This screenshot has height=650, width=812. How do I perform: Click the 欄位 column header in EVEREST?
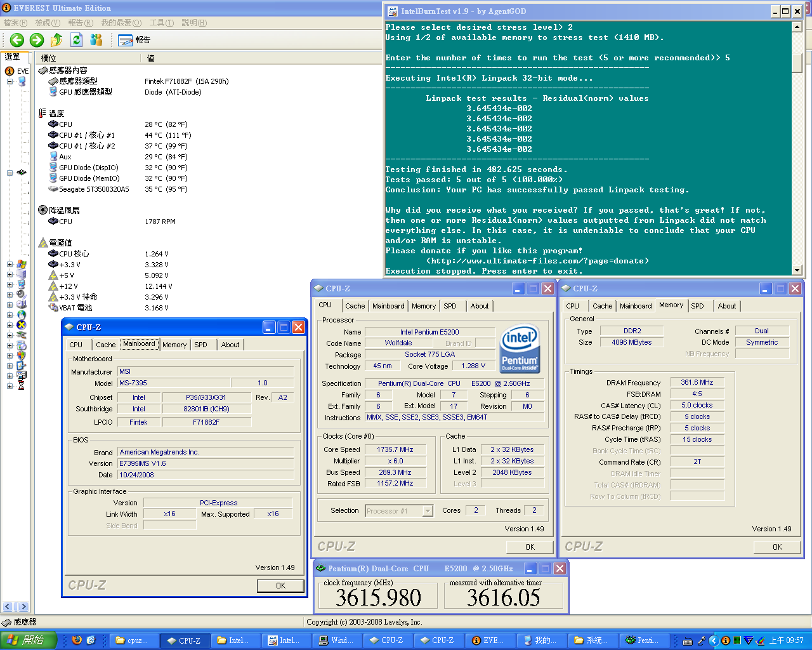[89, 58]
